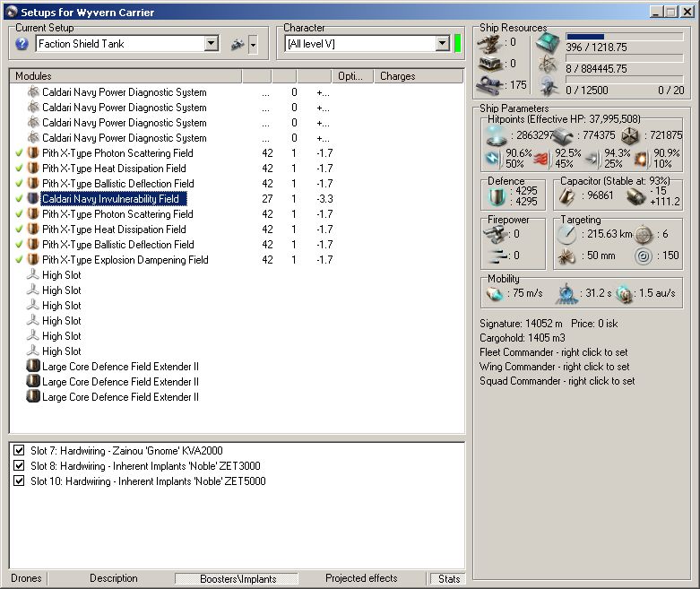Click the Stats button
Screen dimensions: 700x589
coord(449,579)
